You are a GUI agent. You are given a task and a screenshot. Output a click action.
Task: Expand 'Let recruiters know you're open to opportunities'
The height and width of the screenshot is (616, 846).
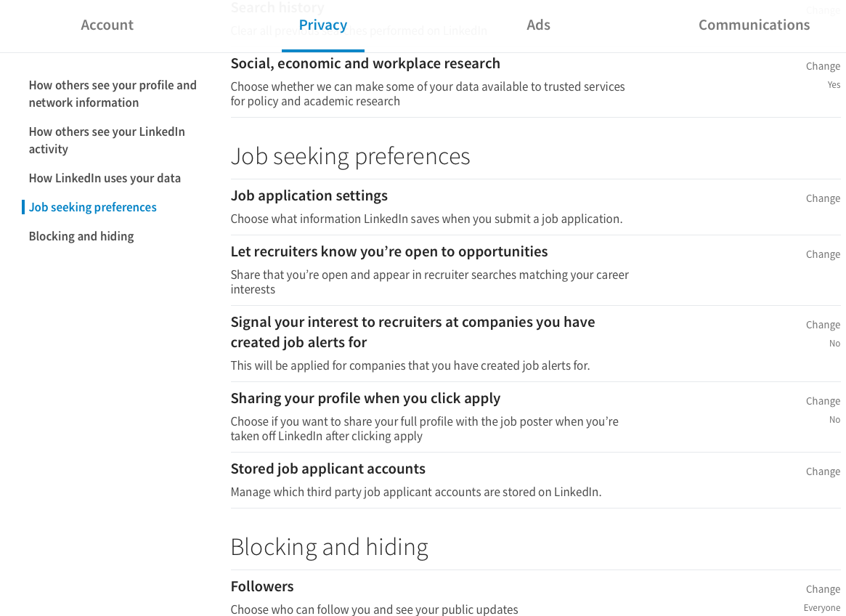pyautogui.click(x=389, y=251)
